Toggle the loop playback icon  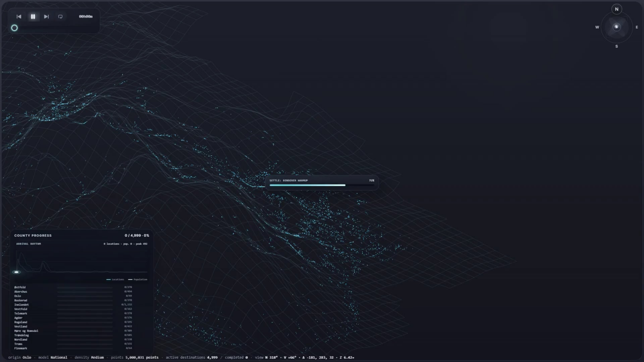tap(60, 17)
